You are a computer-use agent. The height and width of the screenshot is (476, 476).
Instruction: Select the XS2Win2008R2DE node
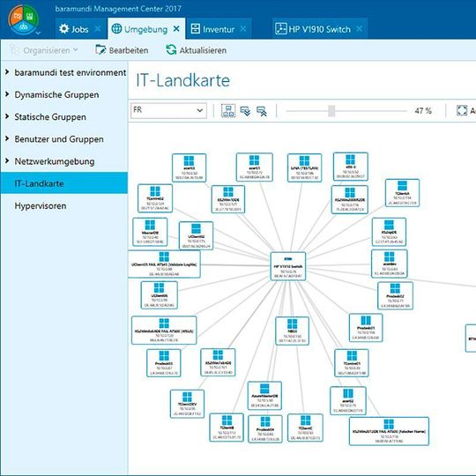click(350, 200)
